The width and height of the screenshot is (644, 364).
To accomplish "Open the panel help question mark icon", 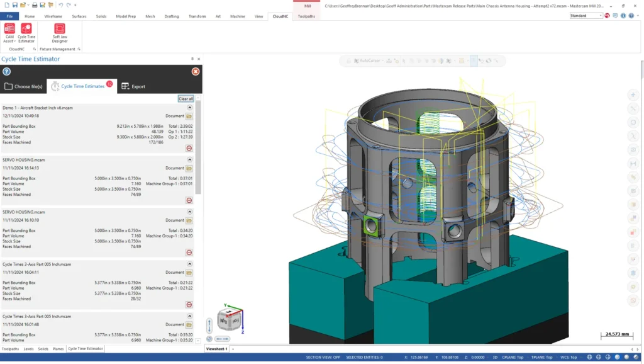I will pos(6,72).
